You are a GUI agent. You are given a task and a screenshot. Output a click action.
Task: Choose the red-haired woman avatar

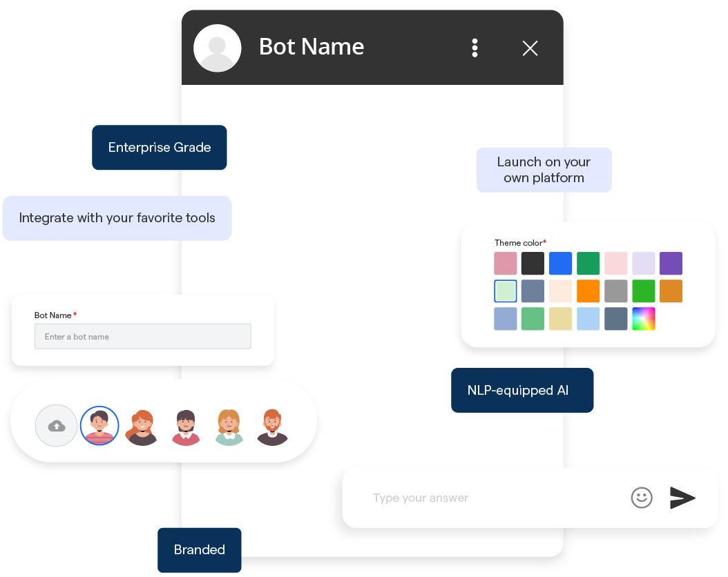142,427
